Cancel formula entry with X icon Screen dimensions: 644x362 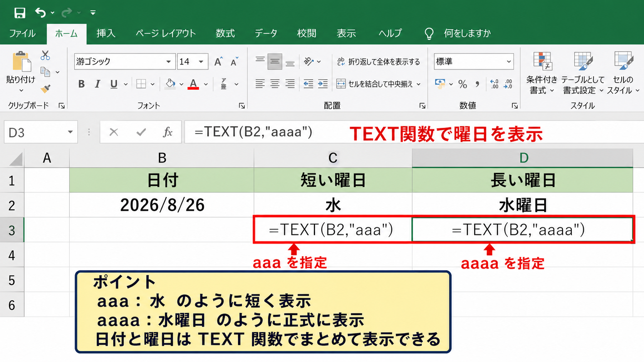114,132
